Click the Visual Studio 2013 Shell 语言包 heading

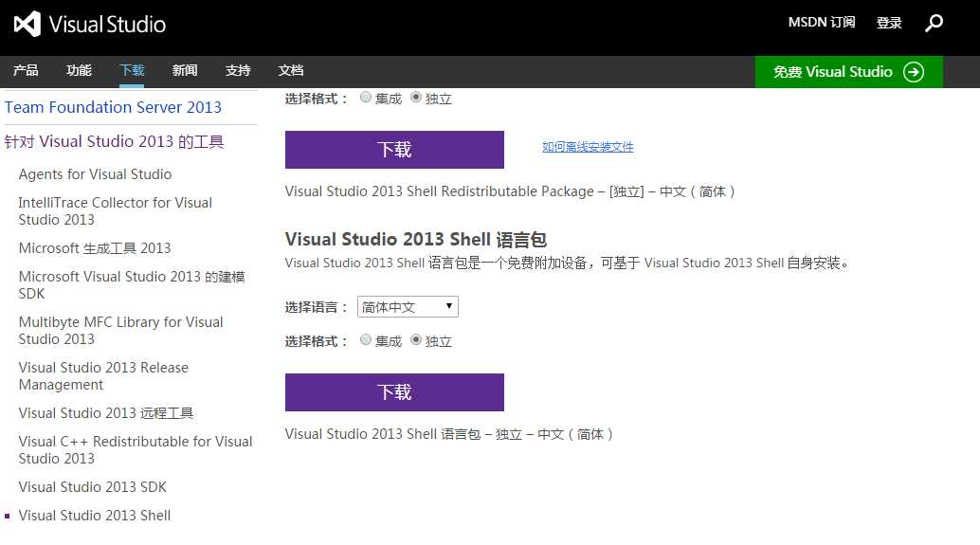click(416, 240)
